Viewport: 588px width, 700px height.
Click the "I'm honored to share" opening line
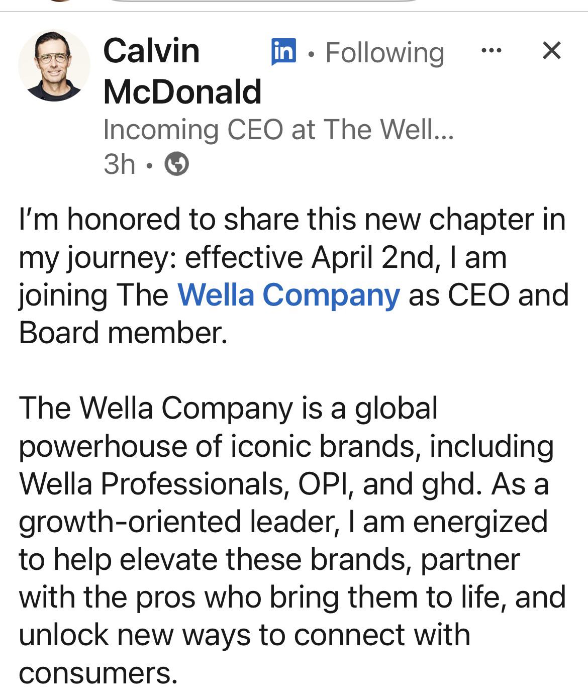tap(291, 220)
